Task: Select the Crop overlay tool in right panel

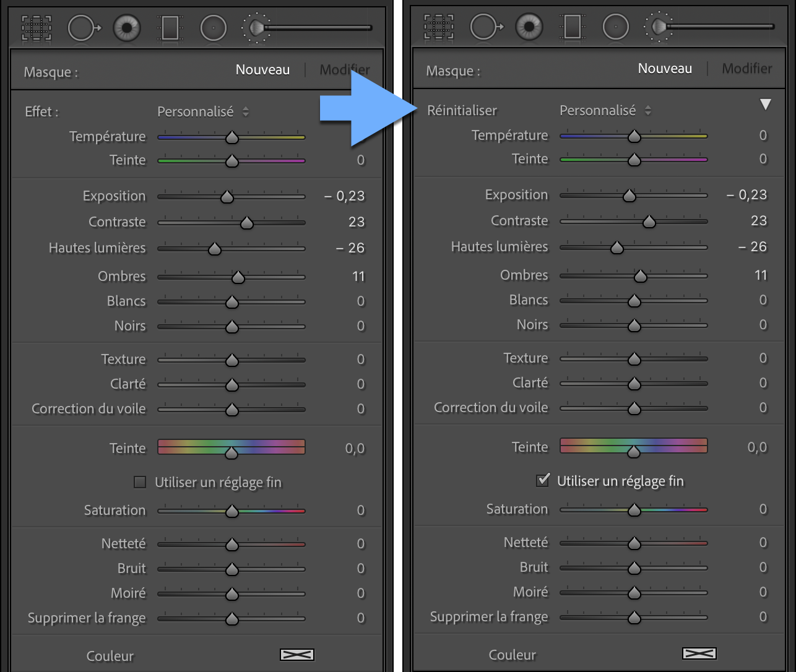Action: [x=439, y=27]
